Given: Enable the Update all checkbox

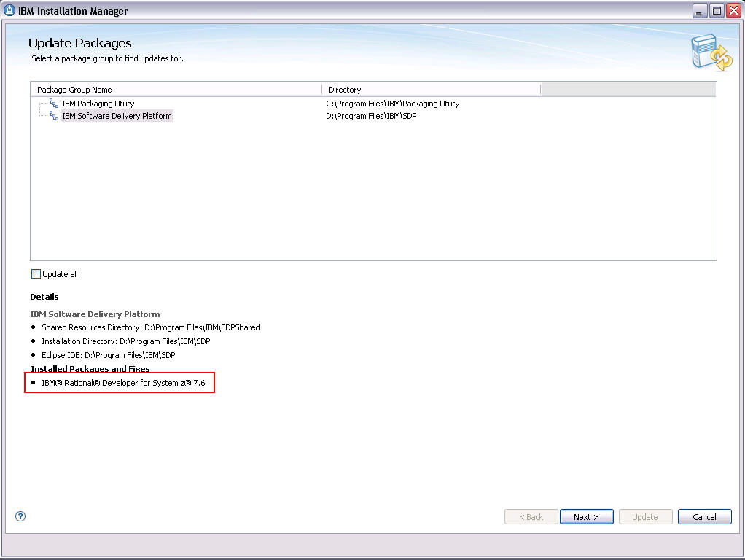Looking at the screenshot, I should coord(36,274).
